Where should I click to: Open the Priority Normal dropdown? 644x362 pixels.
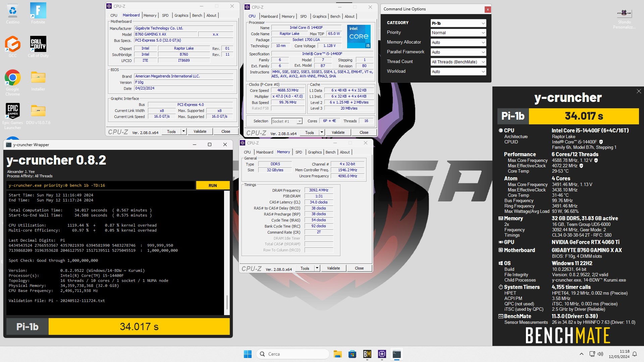pyautogui.click(x=458, y=33)
